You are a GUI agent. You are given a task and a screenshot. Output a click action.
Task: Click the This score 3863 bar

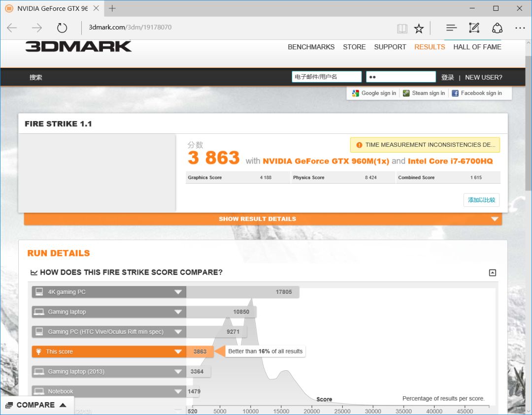tap(200, 351)
